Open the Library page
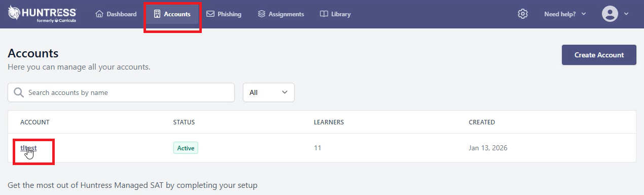 pyautogui.click(x=335, y=14)
